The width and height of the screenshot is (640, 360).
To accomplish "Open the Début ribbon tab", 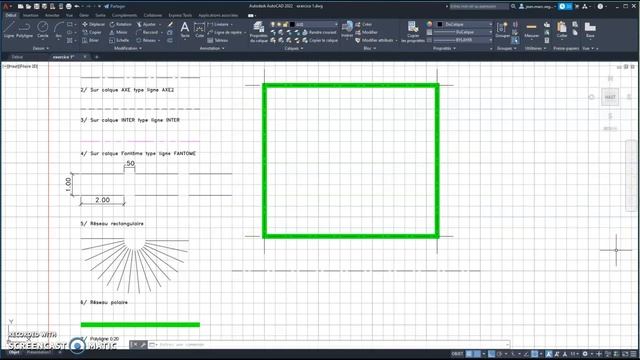I will [x=11, y=15].
